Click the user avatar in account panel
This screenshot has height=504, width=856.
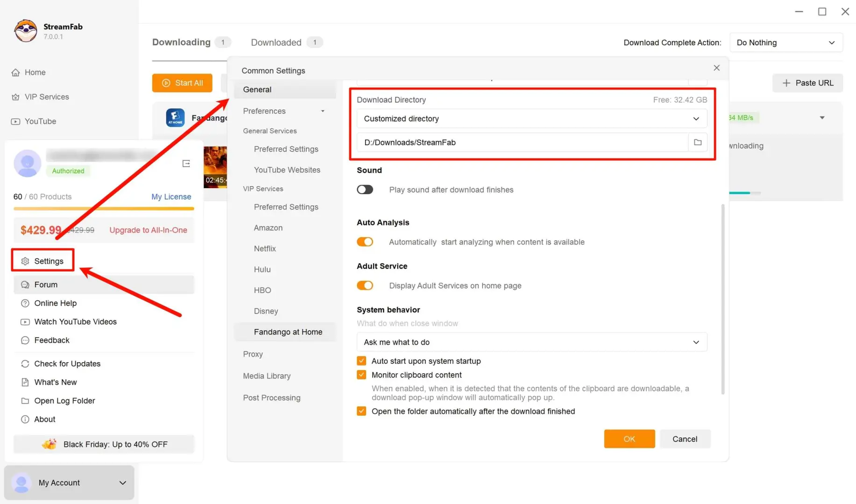coord(28,163)
